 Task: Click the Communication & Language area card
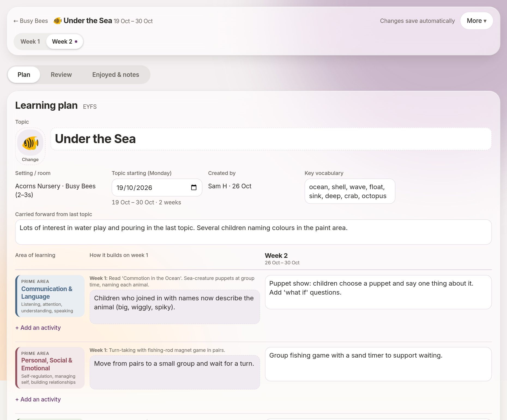50,296
